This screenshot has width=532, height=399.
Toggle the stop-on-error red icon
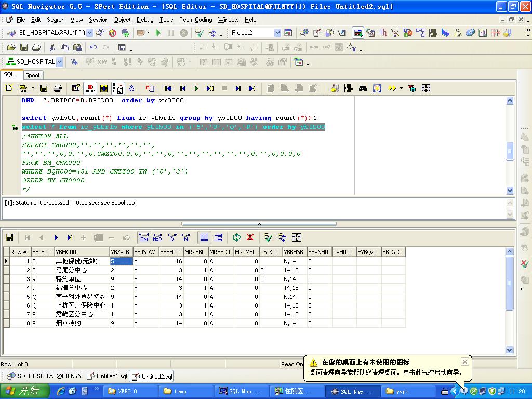[90, 88]
